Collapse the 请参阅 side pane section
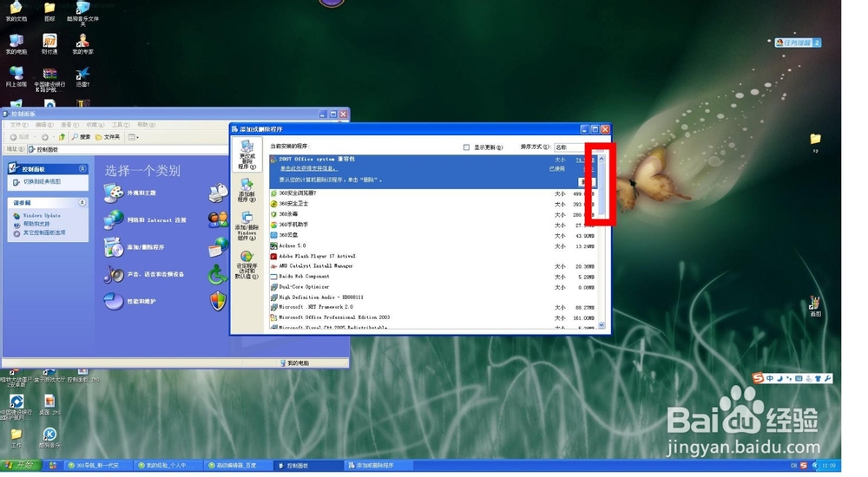 (x=82, y=203)
